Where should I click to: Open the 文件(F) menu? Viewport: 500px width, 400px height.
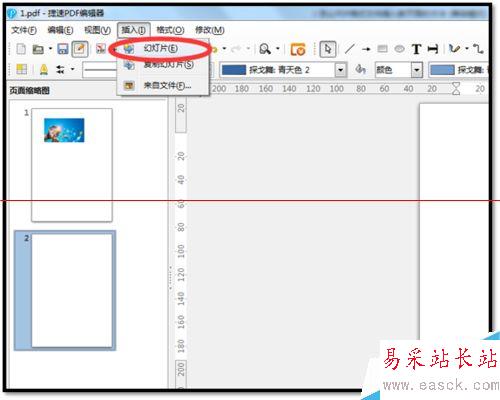point(24,30)
